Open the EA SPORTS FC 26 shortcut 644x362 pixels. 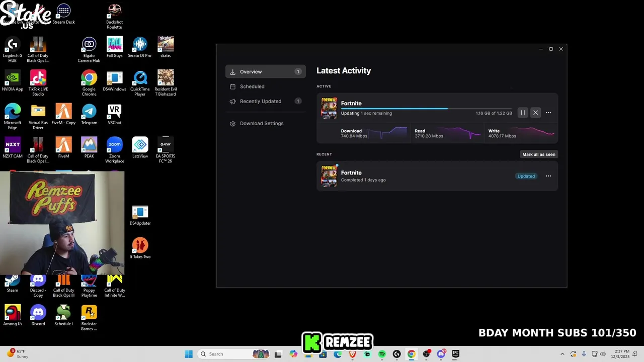coord(166,150)
